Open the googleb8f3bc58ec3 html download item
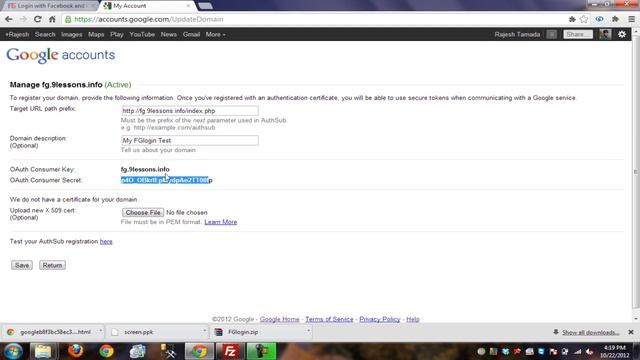640x360 pixels. (51, 332)
